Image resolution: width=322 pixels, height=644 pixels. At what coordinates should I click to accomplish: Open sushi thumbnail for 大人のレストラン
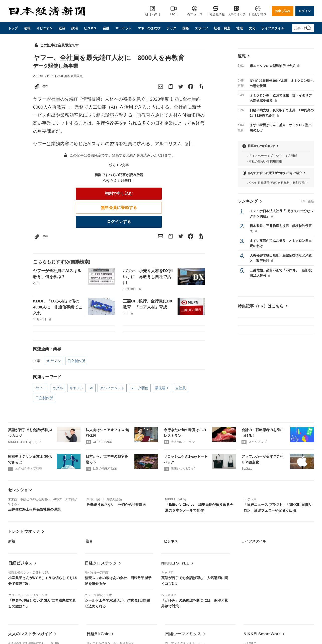(x=224, y=434)
